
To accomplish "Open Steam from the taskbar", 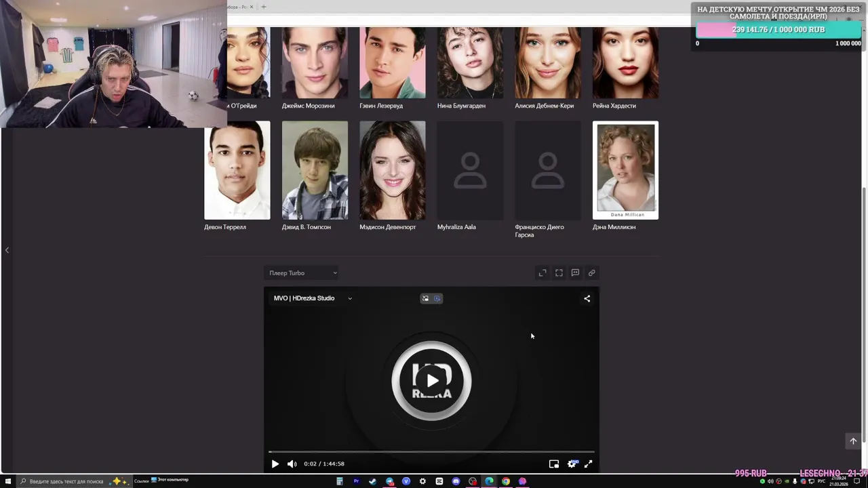I will click(372, 481).
